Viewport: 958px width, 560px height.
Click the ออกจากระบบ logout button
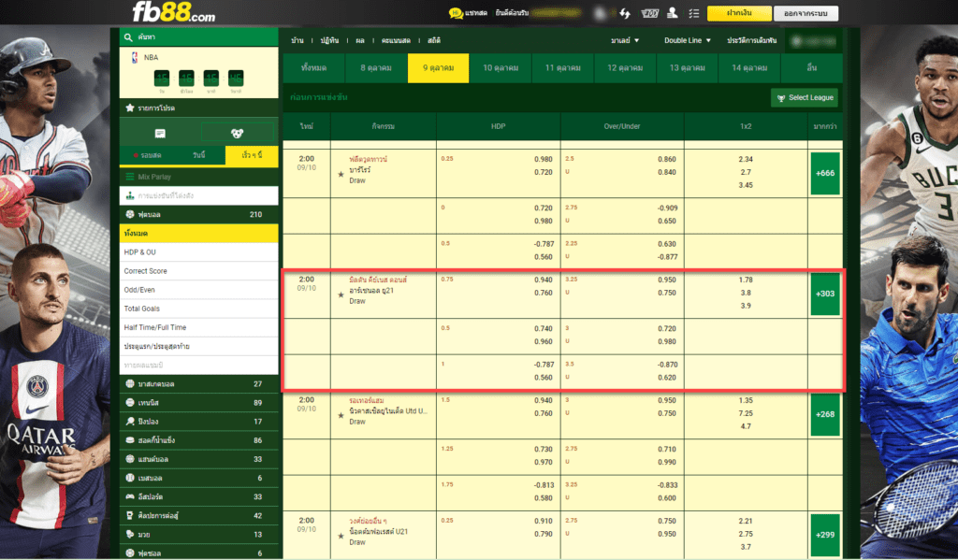pos(806,13)
